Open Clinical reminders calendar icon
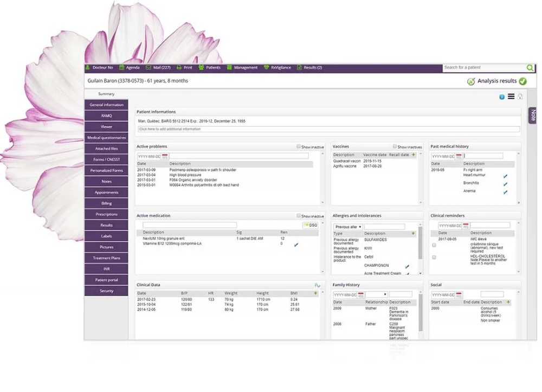Viewport: 542px width, 392px height. click(466, 226)
